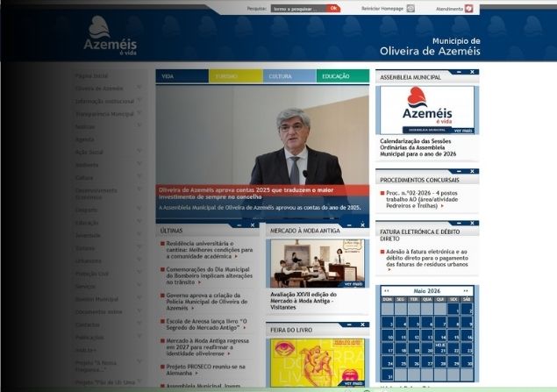
Task: Open the Atendimento icon in top bar
Action: coord(469,9)
